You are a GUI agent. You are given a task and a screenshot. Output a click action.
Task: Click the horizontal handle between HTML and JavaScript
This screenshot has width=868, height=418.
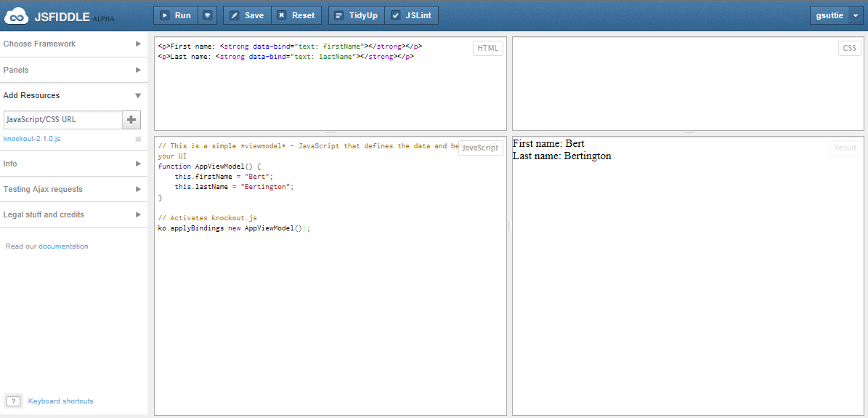click(x=330, y=134)
